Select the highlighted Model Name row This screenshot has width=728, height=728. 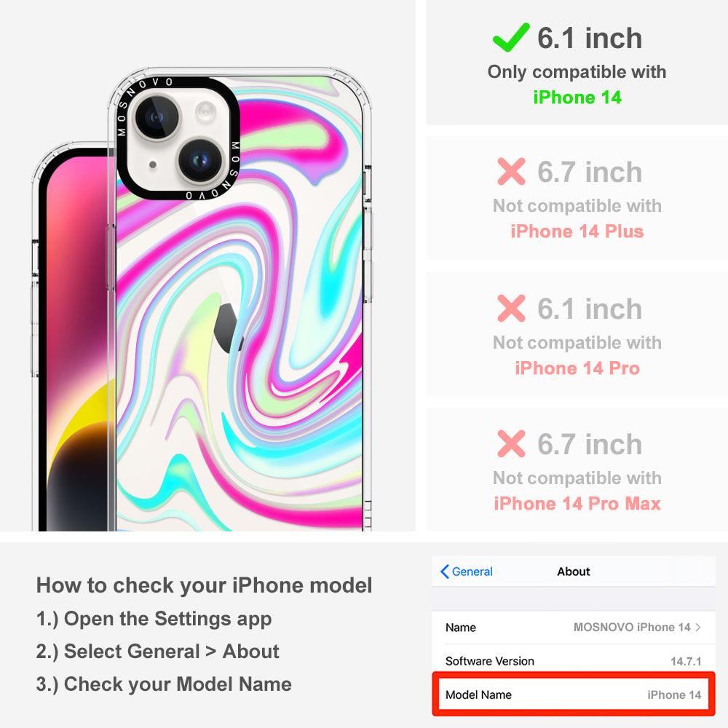pos(574,695)
